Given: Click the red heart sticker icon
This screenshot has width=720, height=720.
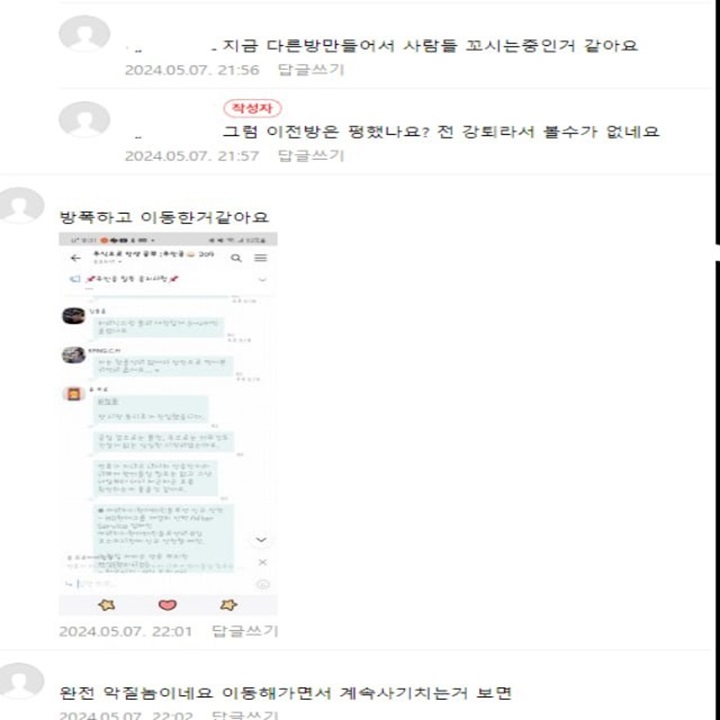Looking at the screenshot, I should (x=168, y=605).
